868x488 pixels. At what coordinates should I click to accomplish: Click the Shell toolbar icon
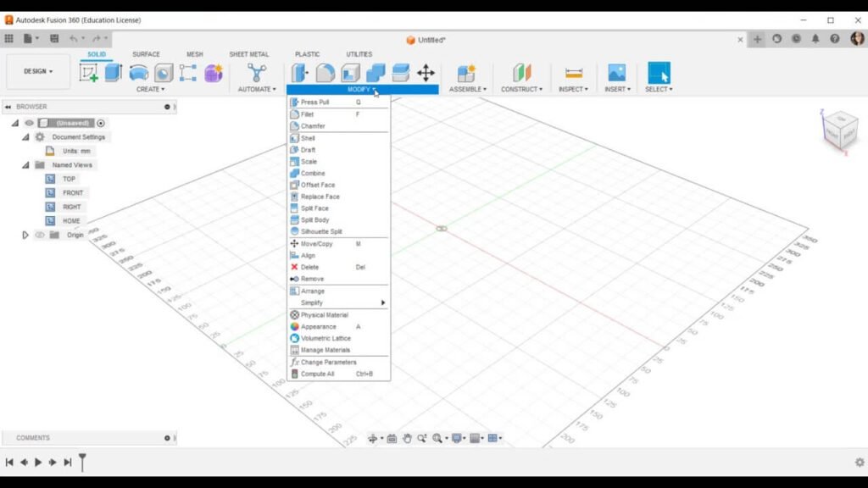(x=350, y=73)
